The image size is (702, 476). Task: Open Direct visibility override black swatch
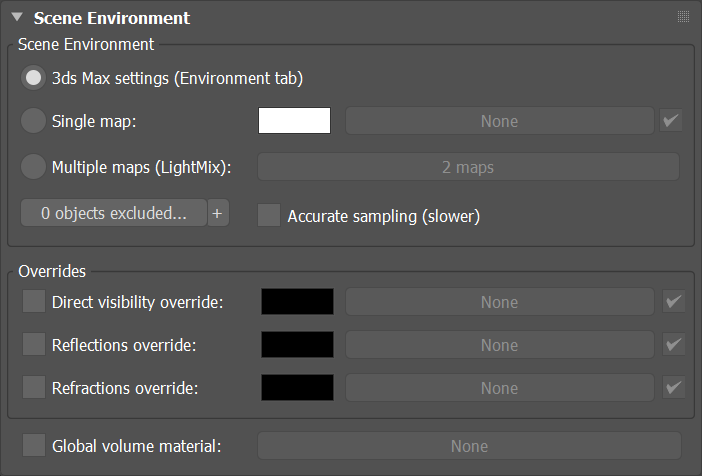pos(297,301)
